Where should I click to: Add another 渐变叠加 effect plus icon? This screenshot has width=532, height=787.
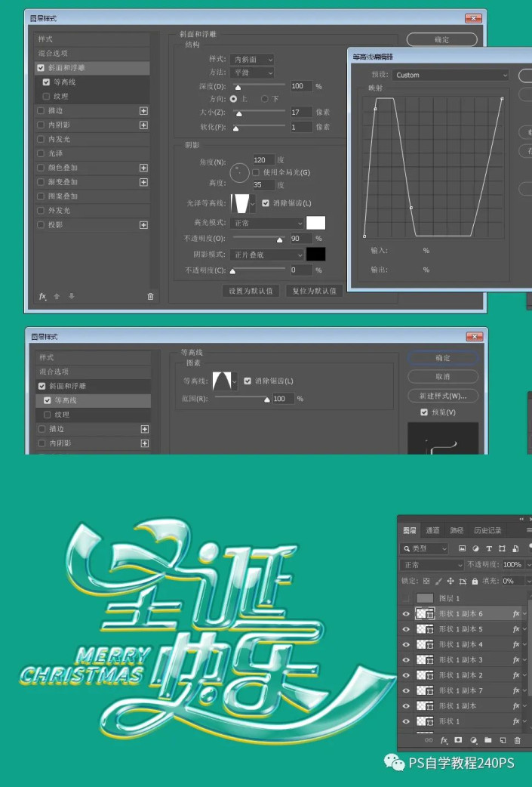(x=143, y=182)
